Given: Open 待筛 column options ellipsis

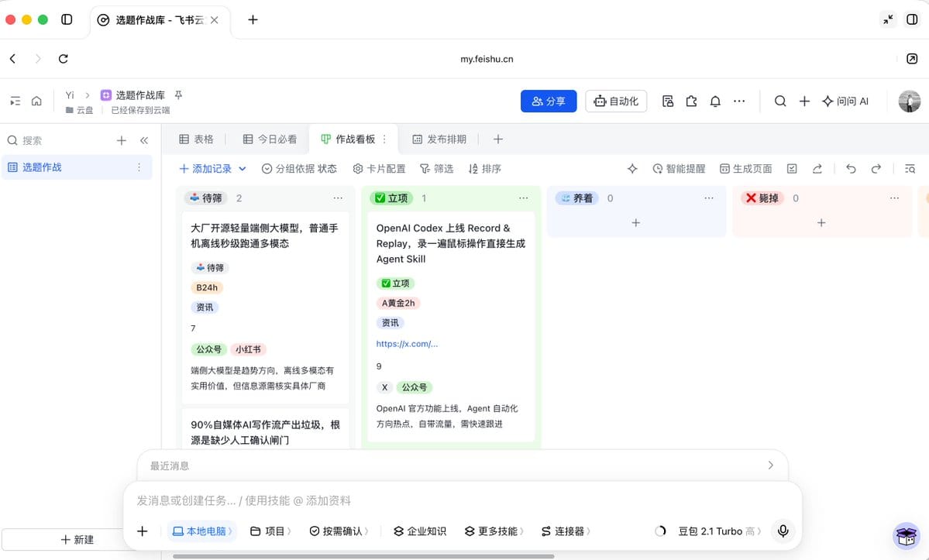Looking at the screenshot, I should [338, 198].
